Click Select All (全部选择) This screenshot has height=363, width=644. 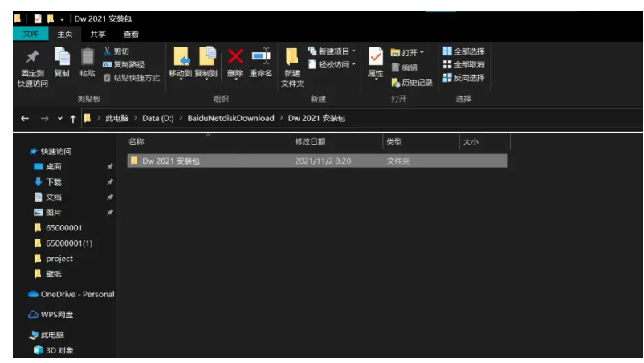pyautogui.click(x=463, y=51)
